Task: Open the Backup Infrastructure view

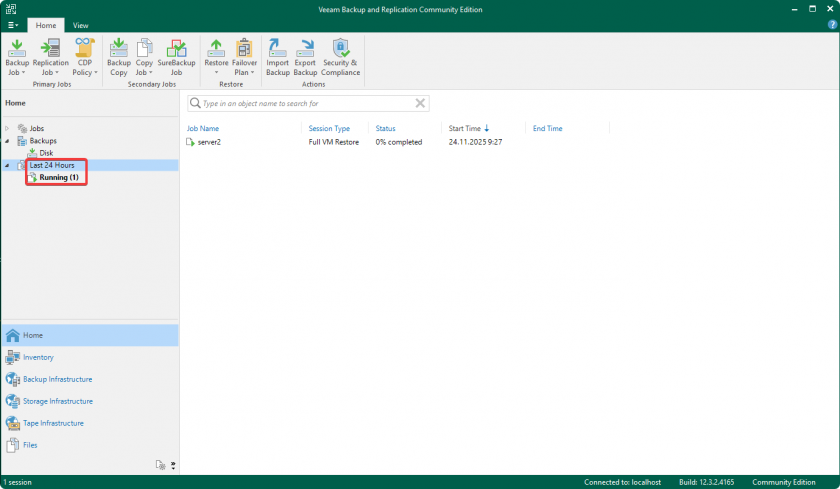Action: pos(57,379)
